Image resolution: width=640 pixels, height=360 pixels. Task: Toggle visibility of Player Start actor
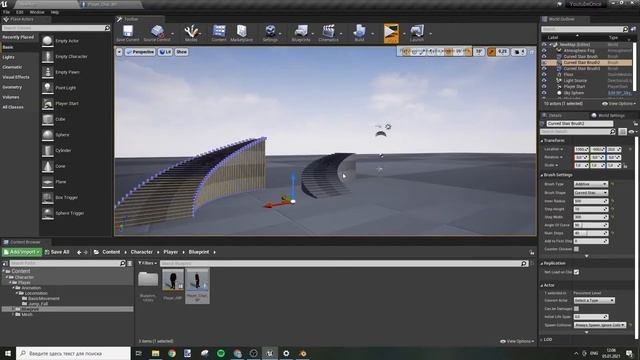click(544, 87)
